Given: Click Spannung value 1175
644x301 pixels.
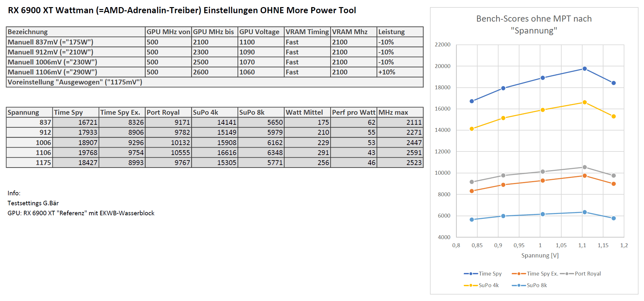Looking at the screenshot, I should pyautogui.click(x=29, y=162).
